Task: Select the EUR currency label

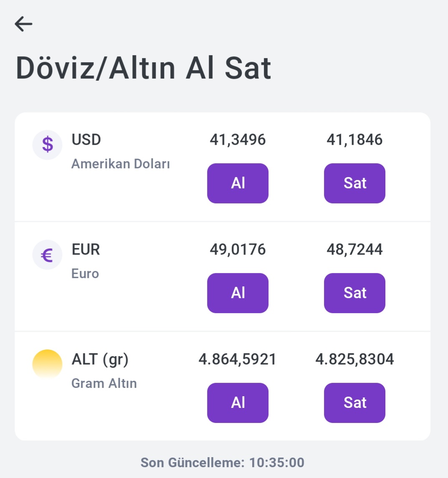Action: 86,249
